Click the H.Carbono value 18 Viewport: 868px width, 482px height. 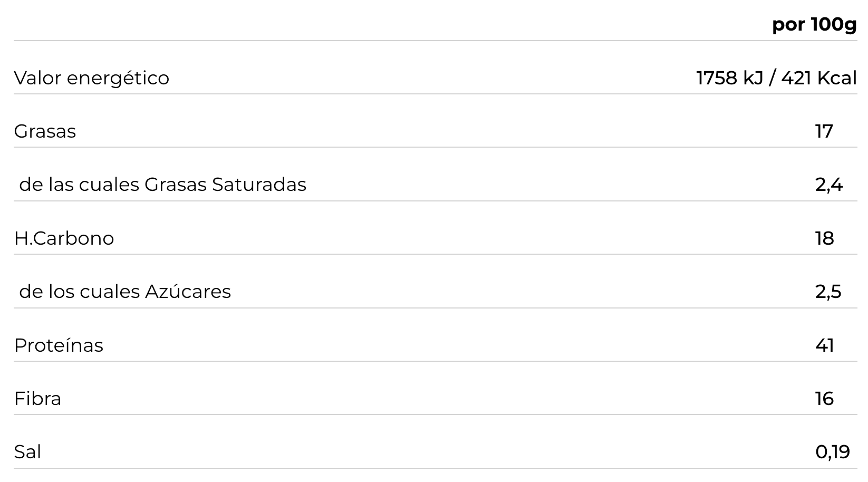pyautogui.click(x=824, y=238)
